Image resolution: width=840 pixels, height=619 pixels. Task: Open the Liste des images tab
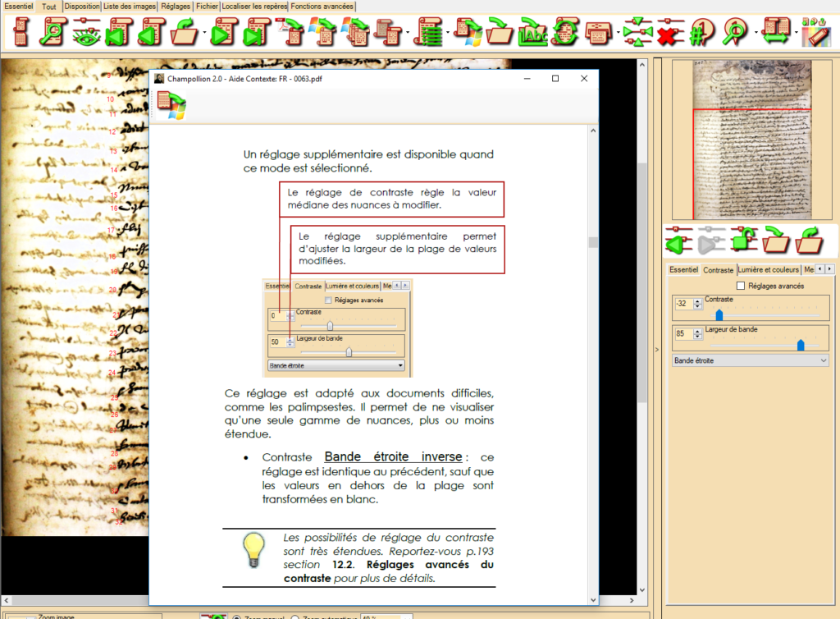[x=130, y=7]
